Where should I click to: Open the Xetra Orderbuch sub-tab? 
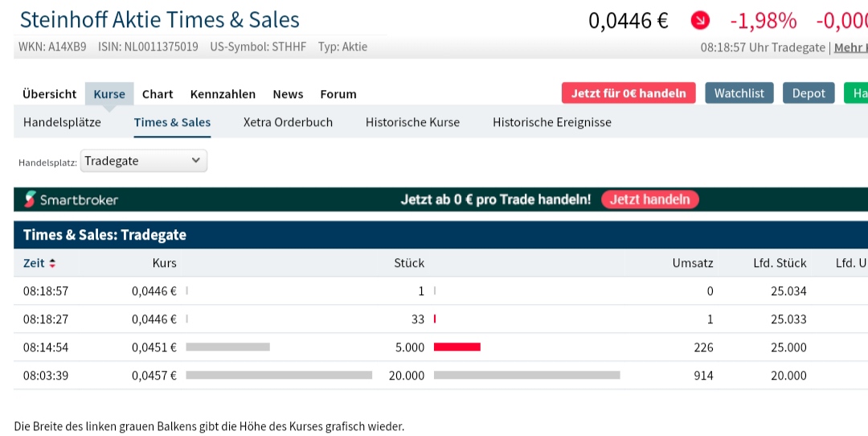pos(288,122)
